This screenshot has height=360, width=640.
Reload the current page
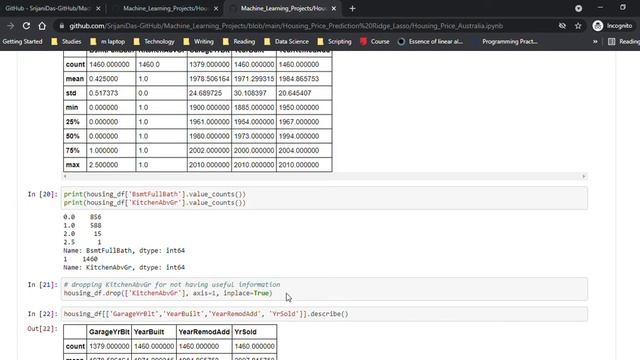[27, 26]
